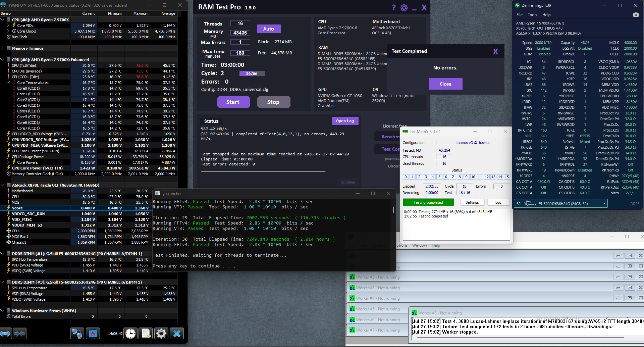Start HWiNFO logging with sheet-plus icon
The image size is (644, 347).
pos(146,334)
